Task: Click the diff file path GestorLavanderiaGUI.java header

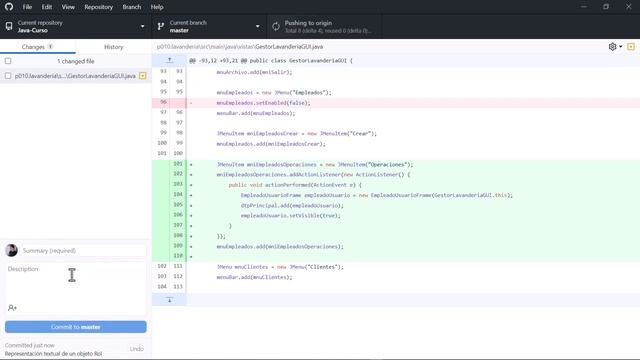Action: (x=240, y=47)
